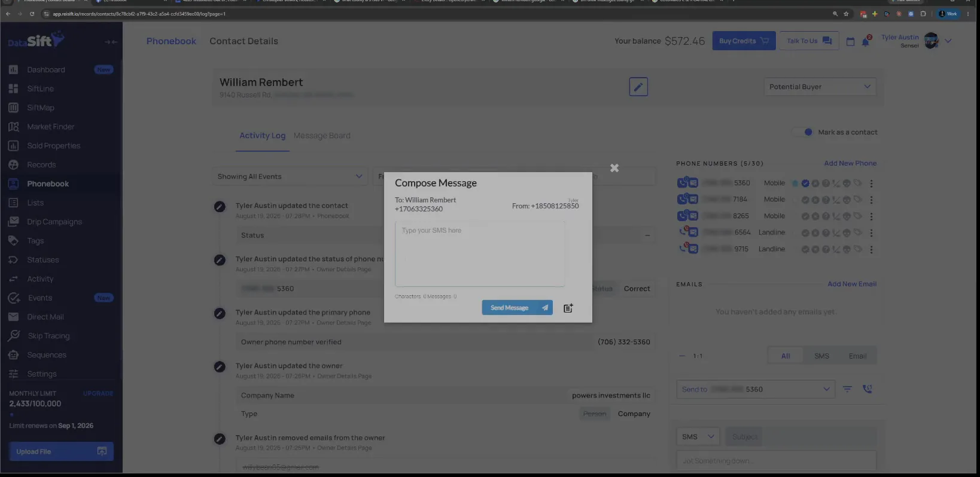Click Add New Phone link
This screenshot has height=477, width=980.
[850, 163]
